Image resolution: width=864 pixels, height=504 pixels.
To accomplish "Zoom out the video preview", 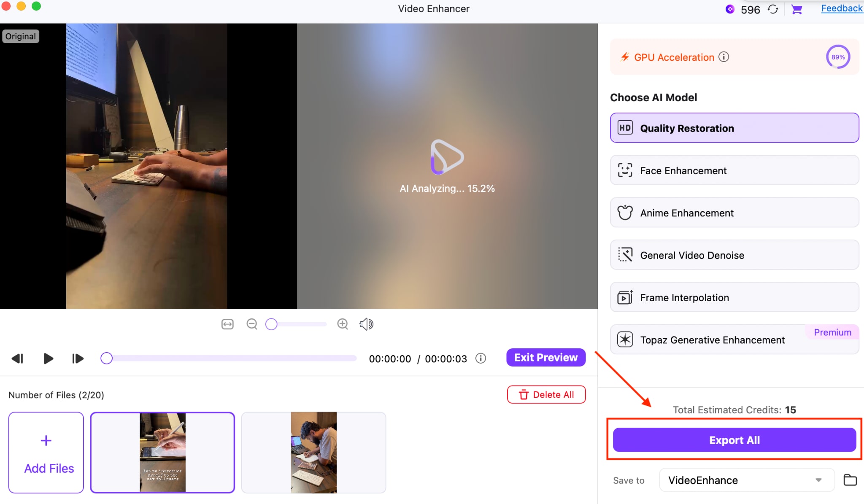I will [252, 324].
